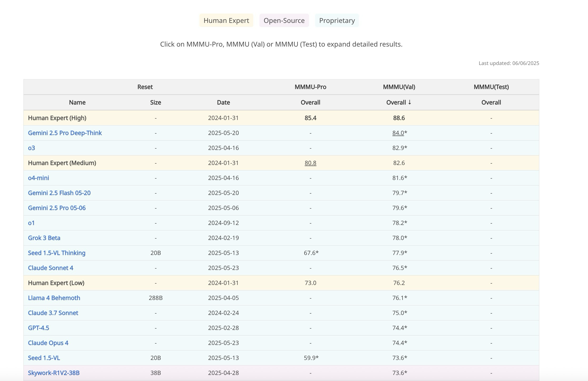
Task: Open Claude Sonnet 4 link
Action: point(51,268)
